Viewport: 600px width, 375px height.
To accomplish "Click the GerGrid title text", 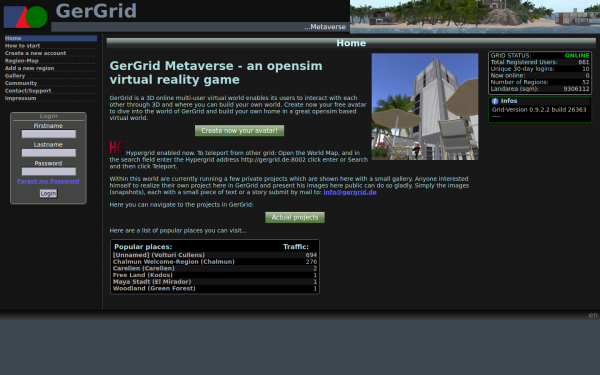I will (x=96, y=11).
